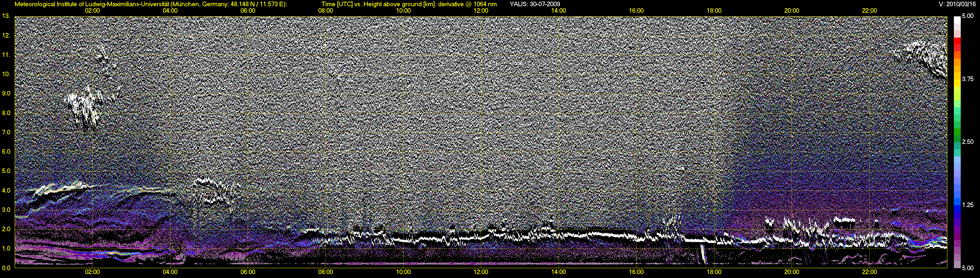This screenshot has height=278, width=980.
Task: Click the 20:00 label on the top time axis
Action: tap(792, 11)
